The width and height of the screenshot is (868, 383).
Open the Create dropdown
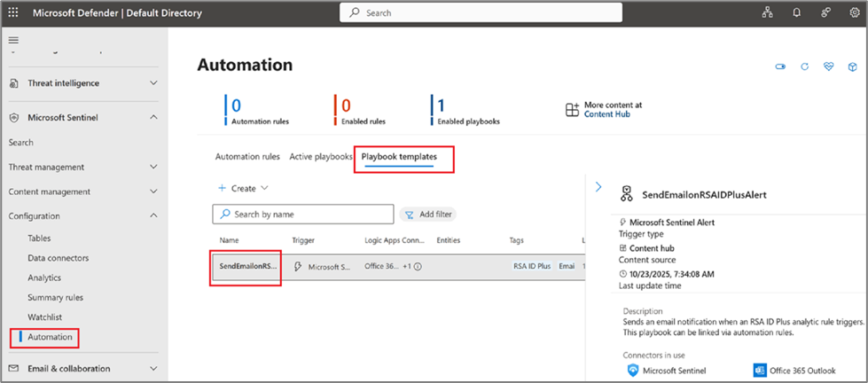(244, 188)
